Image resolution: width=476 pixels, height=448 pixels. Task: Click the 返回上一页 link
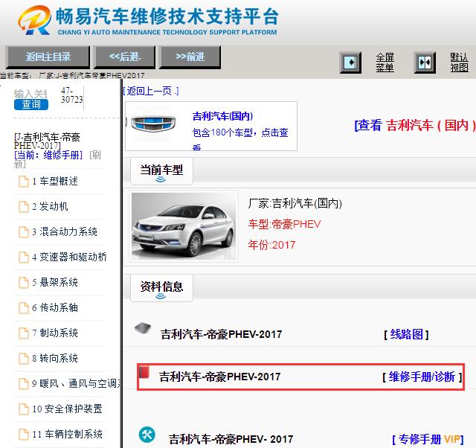[151, 91]
